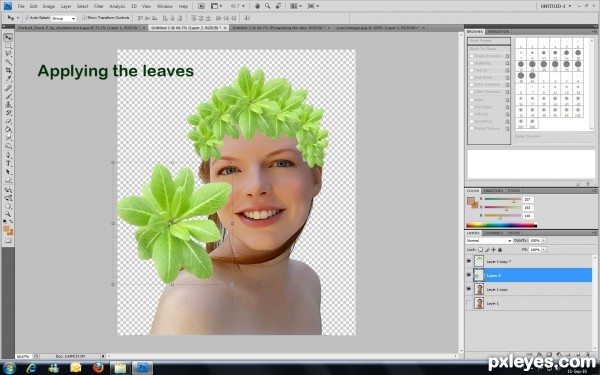Switch to the sourceimage.jpg document tab

(x=379, y=28)
